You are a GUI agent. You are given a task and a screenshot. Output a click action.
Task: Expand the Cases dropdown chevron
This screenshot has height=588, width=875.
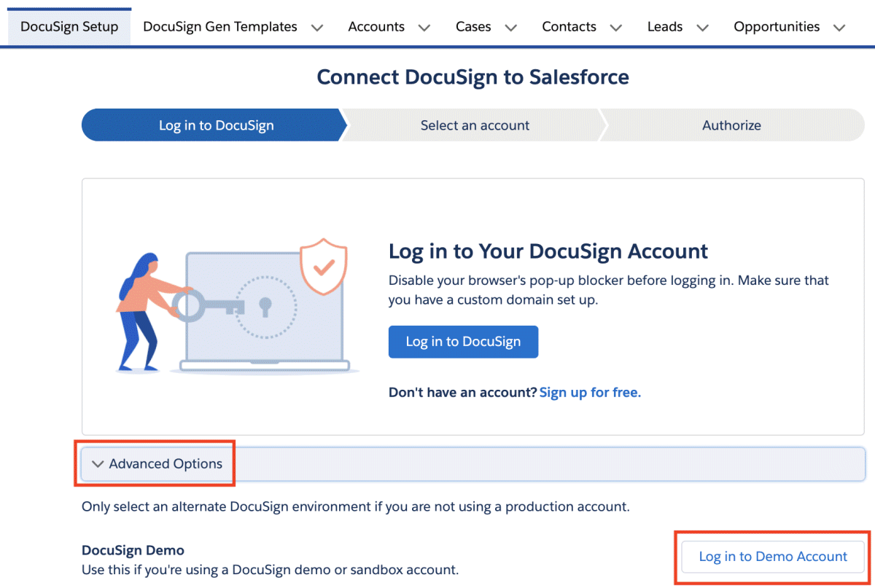[x=511, y=28]
